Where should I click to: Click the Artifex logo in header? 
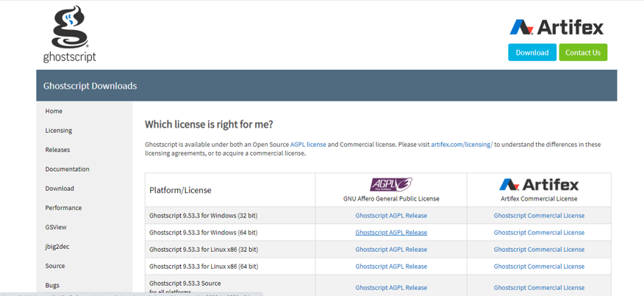click(x=557, y=27)
